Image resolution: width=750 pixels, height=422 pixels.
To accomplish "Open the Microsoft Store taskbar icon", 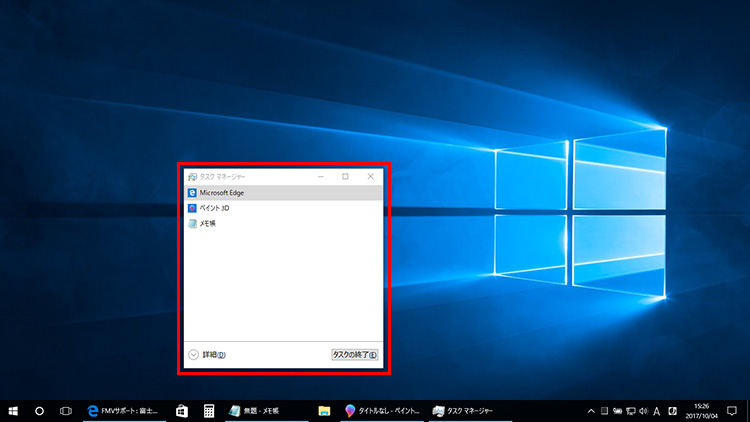I will pyautogui.click(x=182, y=410).
